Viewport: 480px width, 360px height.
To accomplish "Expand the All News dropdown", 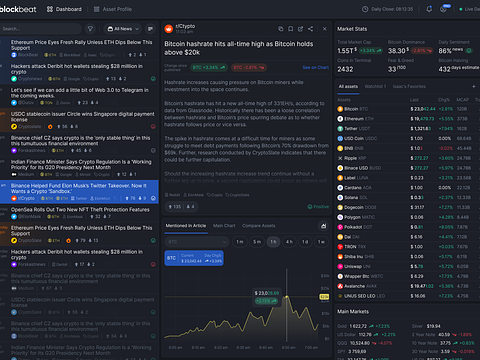I will point(123,29).
